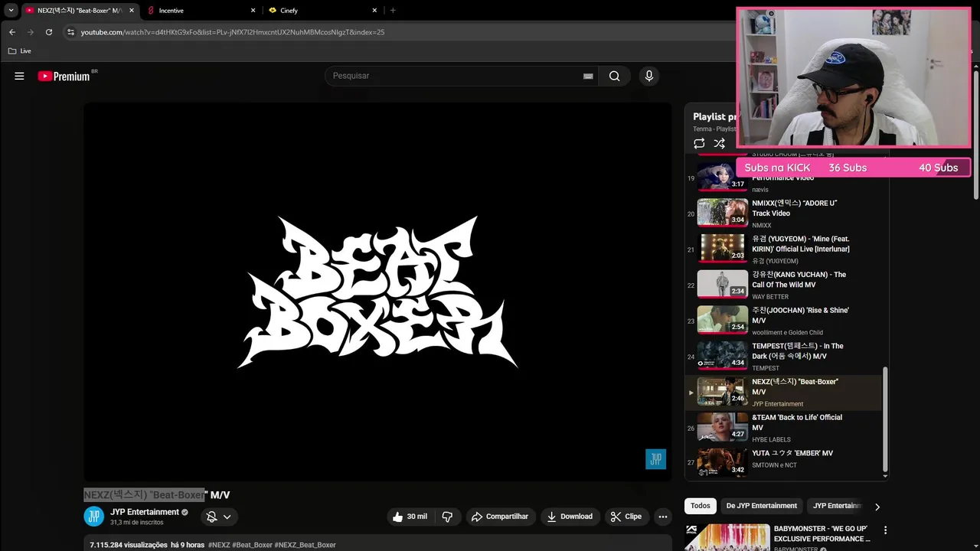Open options menu for the BABYMONSTER video
Screen dimensions: 980x551
pos(886,530)
